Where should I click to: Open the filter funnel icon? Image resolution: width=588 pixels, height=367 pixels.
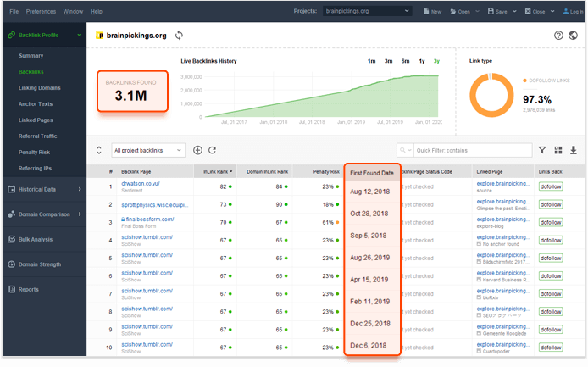click(x=542, y=150)
